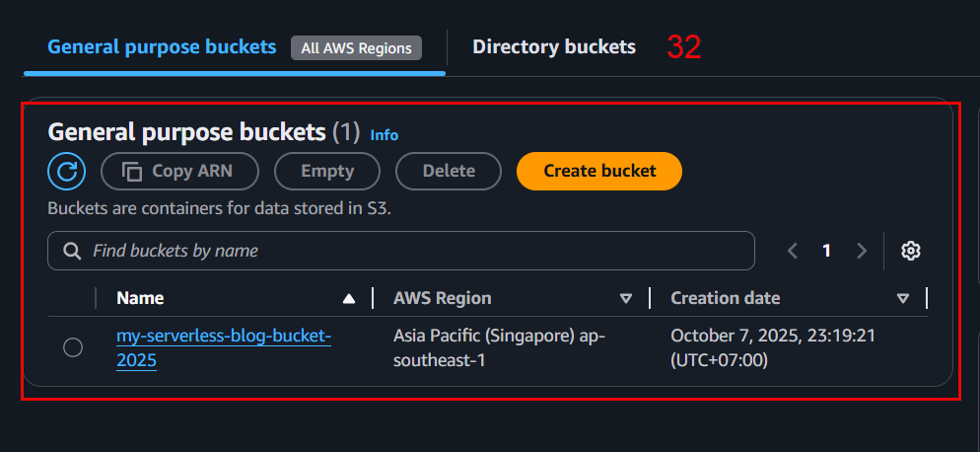Select the my-serverless-blog-bucket-2025 radio button
The image size is (980, 452).
click(73, 347)
